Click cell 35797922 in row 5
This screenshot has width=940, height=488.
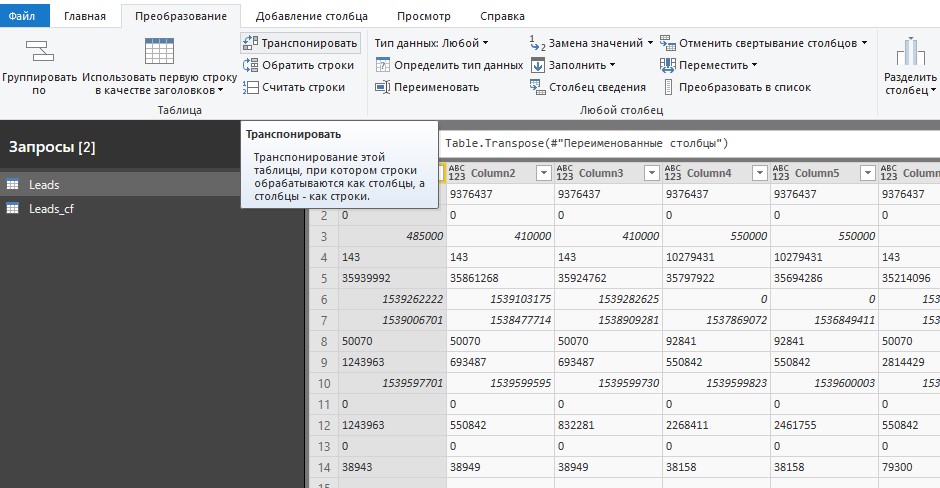[x=716, y=278]
